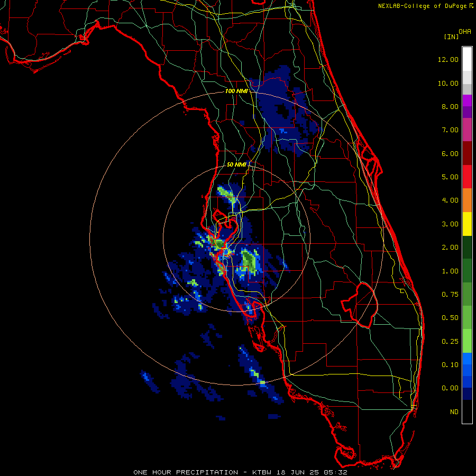The image size is (476, 476).
Task: Select the black ND legend swatch
Action: (467, 412)
